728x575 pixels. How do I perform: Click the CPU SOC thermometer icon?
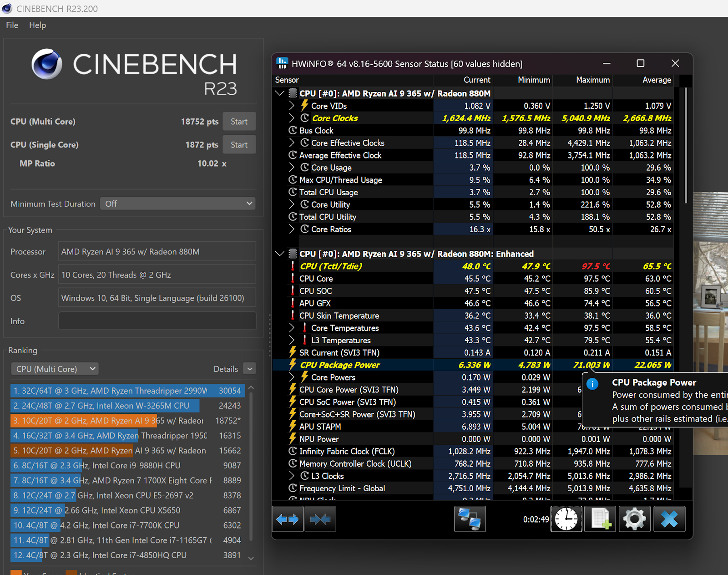(x=293, y=290)
